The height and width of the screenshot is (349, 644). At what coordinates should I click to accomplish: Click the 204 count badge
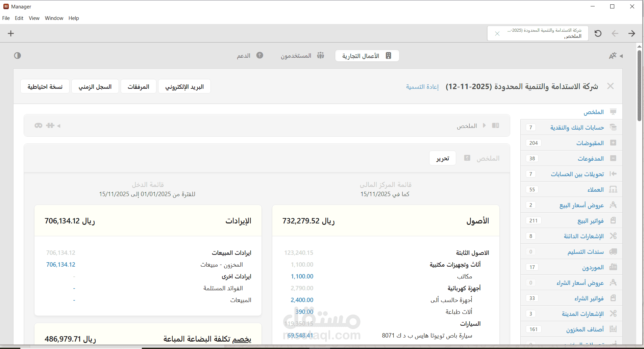pyautogui.click(x=534, y=143)
